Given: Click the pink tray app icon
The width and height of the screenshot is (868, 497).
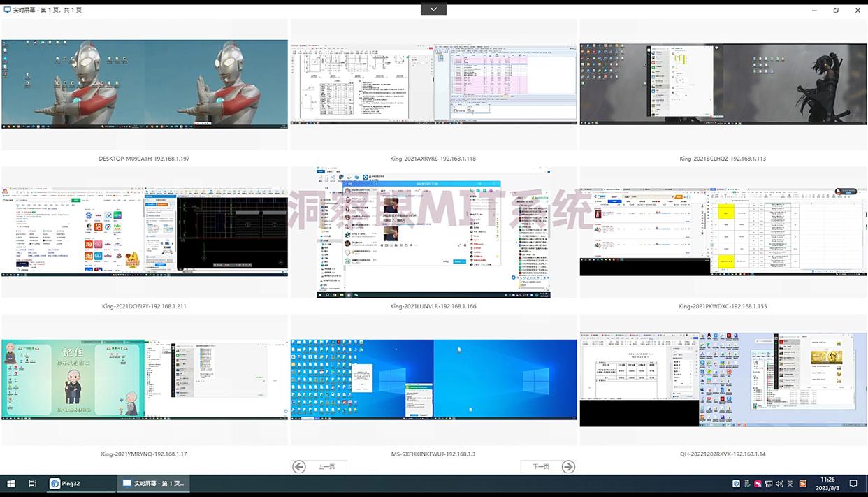Looking at the screenshot, I should tap(758, 484).
